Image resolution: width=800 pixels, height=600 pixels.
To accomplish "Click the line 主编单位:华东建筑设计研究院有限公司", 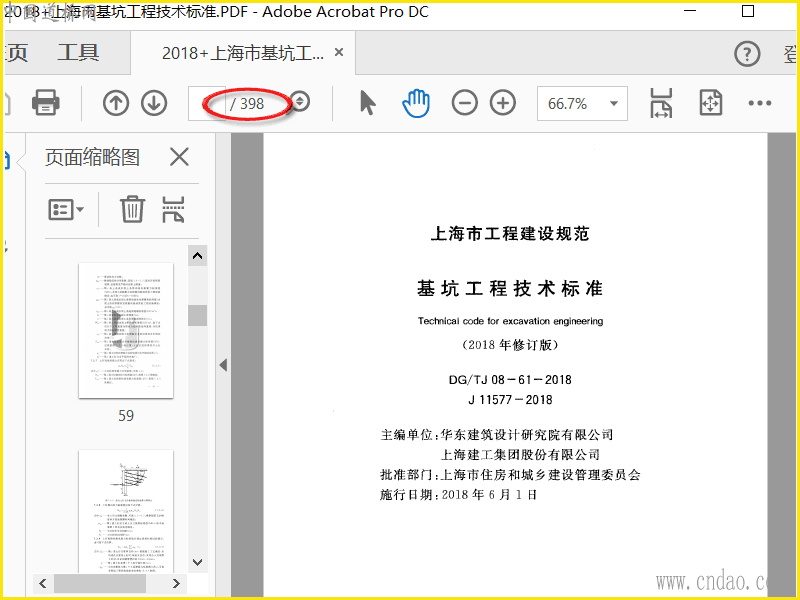I will [x=497, y=435].
